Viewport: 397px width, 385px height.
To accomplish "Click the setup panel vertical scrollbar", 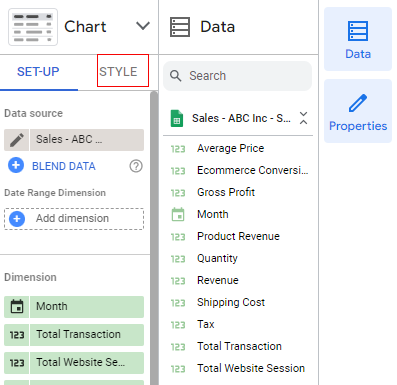I will pos(154,238).
